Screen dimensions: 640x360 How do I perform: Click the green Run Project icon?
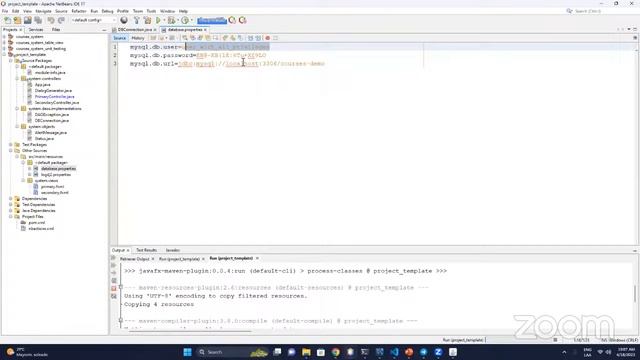point(158,20)
